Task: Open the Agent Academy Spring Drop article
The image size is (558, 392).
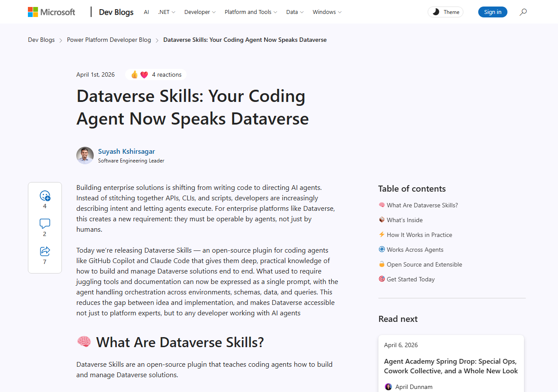Action: [451, 366]
